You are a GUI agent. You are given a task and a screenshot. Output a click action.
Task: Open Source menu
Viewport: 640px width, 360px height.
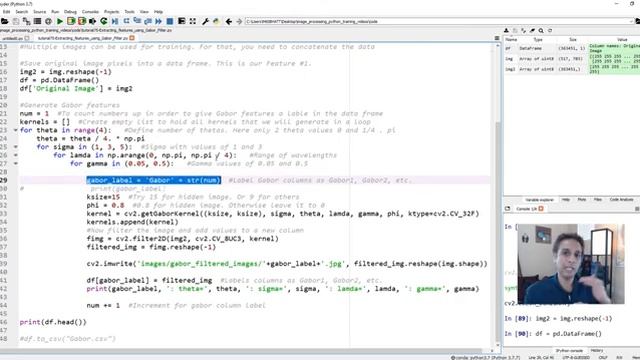tap(40, 12)
